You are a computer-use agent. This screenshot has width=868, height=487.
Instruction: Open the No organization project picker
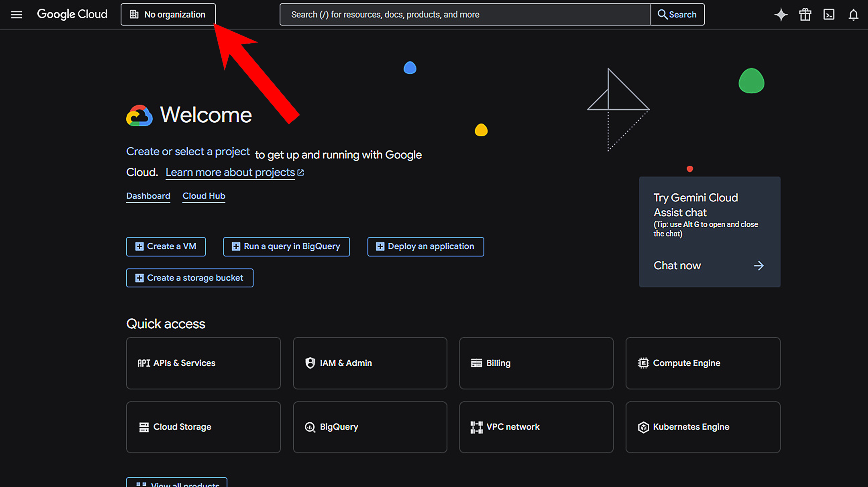pyautogui.click(x=168, y=14)
